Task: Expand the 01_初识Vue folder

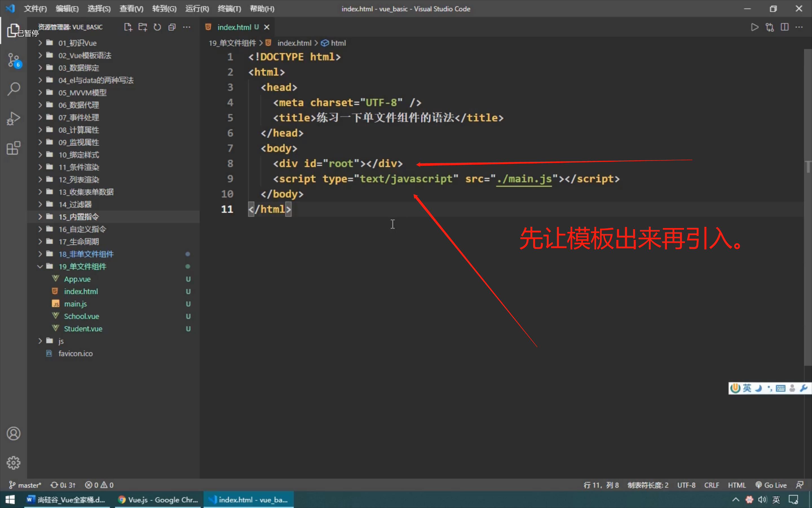Action: [x=113, y=43]
